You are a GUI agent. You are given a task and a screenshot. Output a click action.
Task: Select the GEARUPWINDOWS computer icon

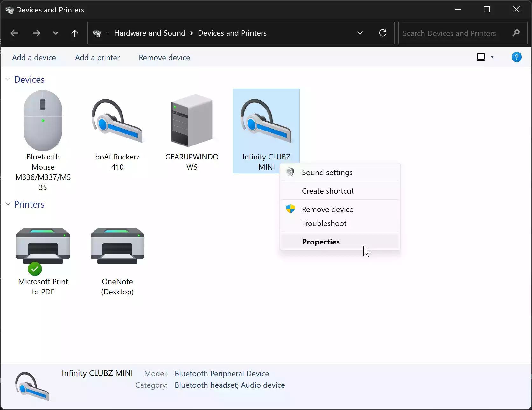pos(192,120)
